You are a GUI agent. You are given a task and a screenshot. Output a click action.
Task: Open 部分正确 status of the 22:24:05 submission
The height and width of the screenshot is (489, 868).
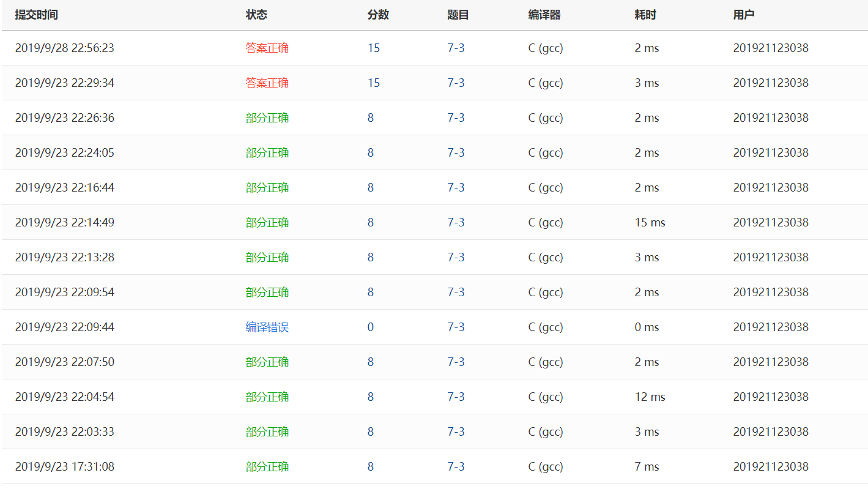(267, 152)
